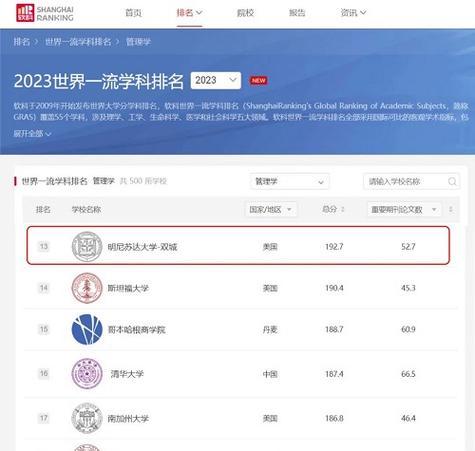Click total score 186.8
The height and width of the screenshot is (451, 475).
(334, 418)
